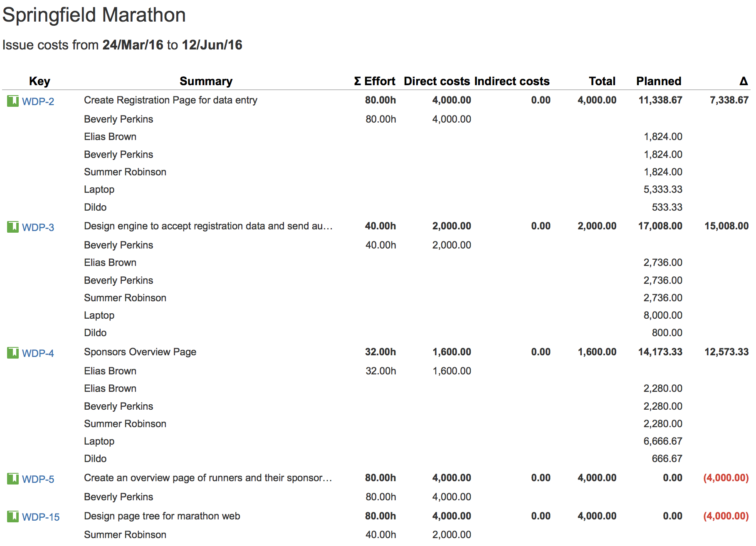Click the green story icon beside WDP-2
Viewport: 756px width, 546px height.
click(x=13, y=101)
